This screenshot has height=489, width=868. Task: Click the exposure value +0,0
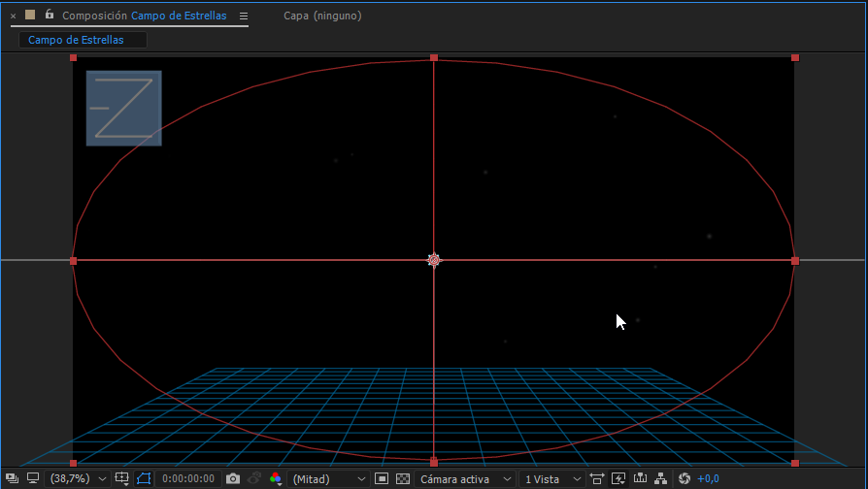(x=708, y=478)
